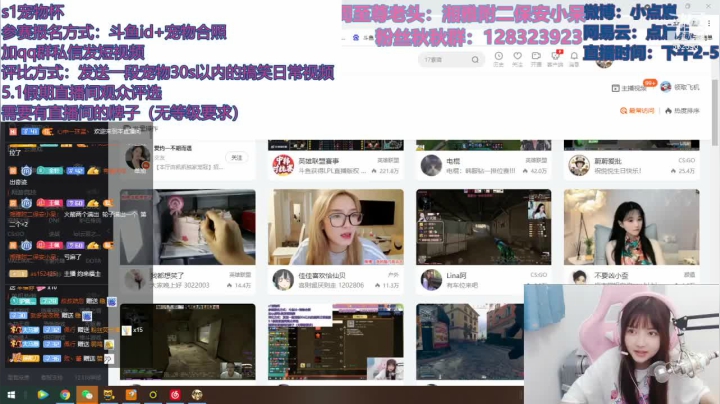
Task: Open the yellow ring app in the taskbar
Action: point(153,395)
